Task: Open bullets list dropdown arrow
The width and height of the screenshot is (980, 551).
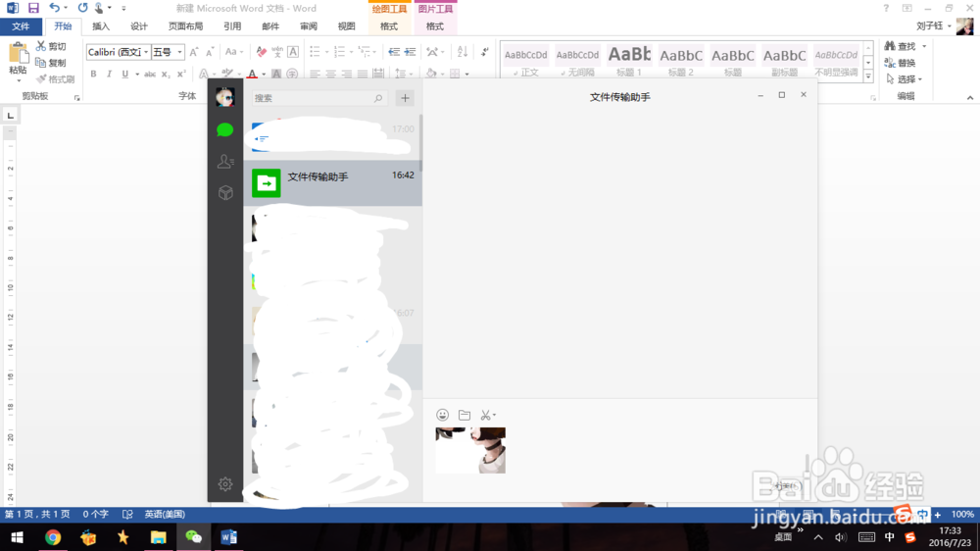Action: click(326, 52)
